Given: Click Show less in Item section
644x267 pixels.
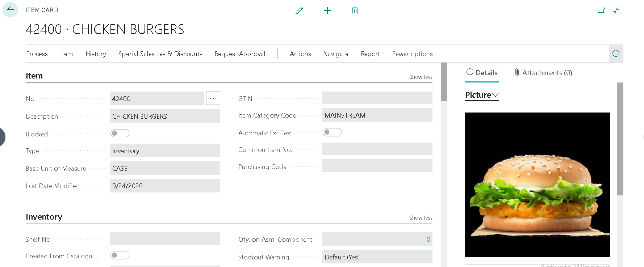Looking at the screenshot, I should (x=421, y=77).
